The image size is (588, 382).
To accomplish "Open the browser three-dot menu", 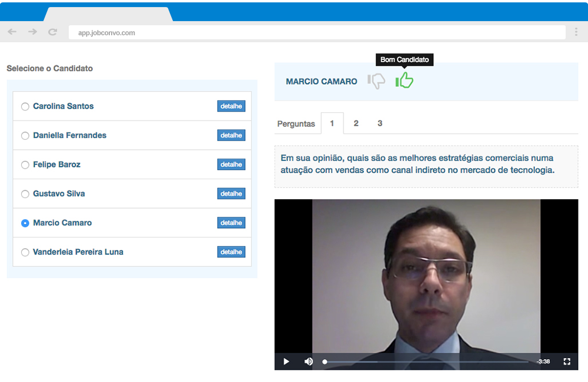I will tap(576, 32).
